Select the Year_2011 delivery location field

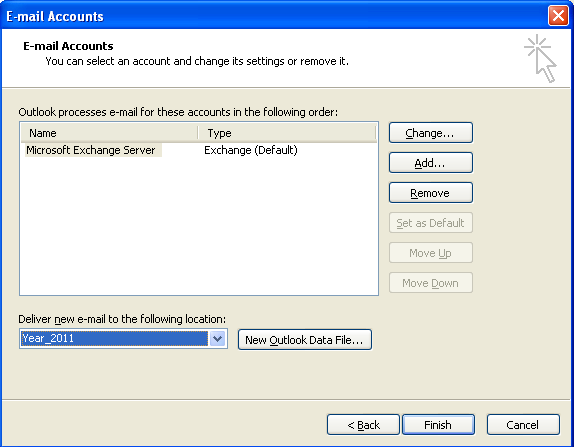click(x=114, y=338)
